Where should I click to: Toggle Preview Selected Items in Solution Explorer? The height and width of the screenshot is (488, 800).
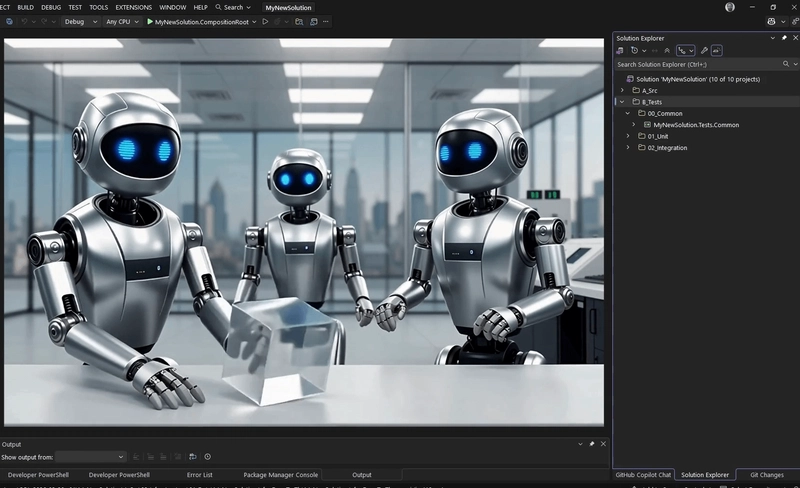coord(717,50)
